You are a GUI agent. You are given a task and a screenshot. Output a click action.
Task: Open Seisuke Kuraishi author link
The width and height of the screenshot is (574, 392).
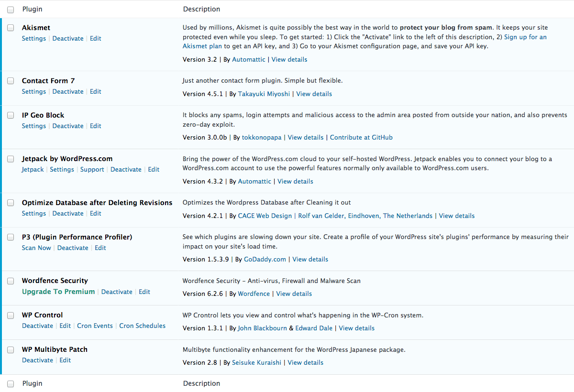coord(257,363)
